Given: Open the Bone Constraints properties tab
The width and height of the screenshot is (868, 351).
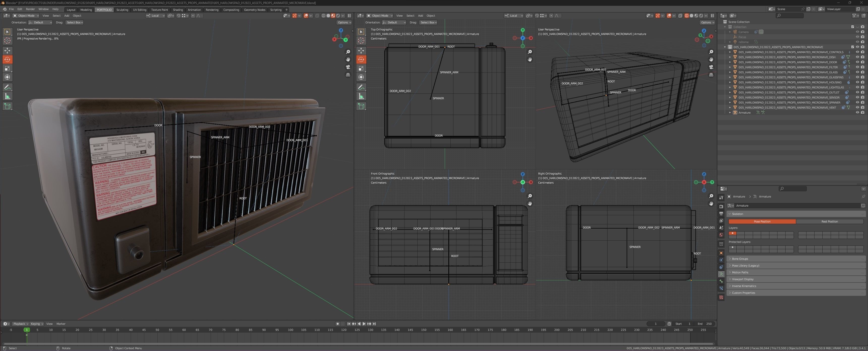Looking at the screenshot, I should coord(721,288).
